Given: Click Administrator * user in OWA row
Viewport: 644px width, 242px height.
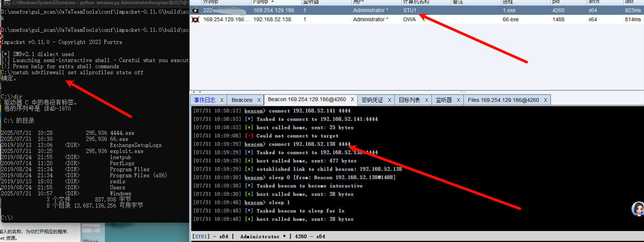Looking at the screenshot, I should tap(370, 19).
